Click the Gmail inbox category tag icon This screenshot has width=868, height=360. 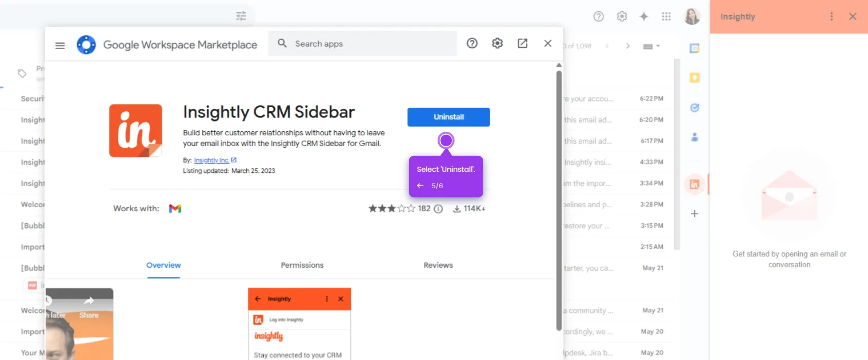click(22, 73)
